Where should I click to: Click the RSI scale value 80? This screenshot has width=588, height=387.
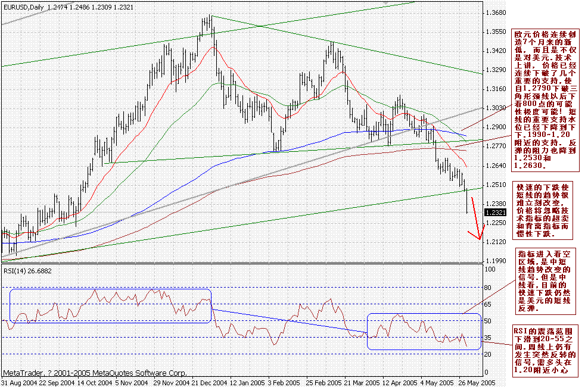[488, 288]
